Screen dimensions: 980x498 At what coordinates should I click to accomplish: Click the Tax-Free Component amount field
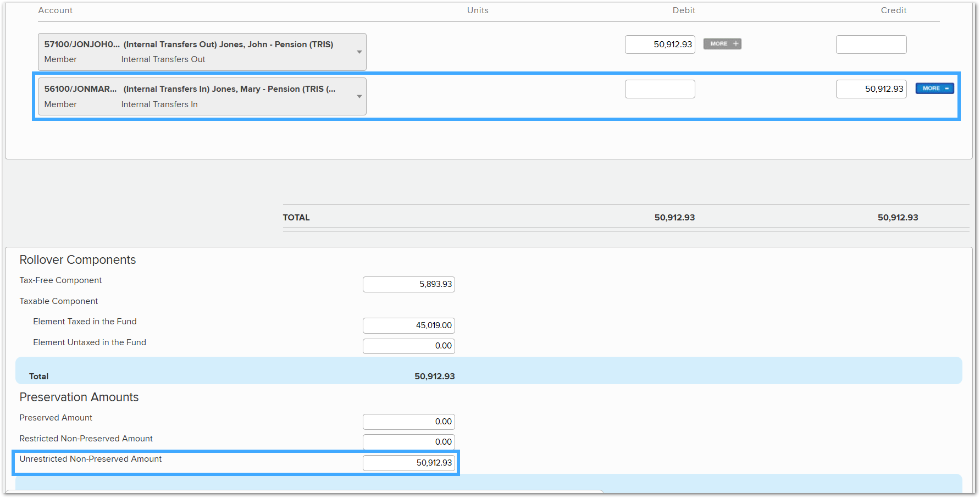pyautogui.click(x=408, y=284)
